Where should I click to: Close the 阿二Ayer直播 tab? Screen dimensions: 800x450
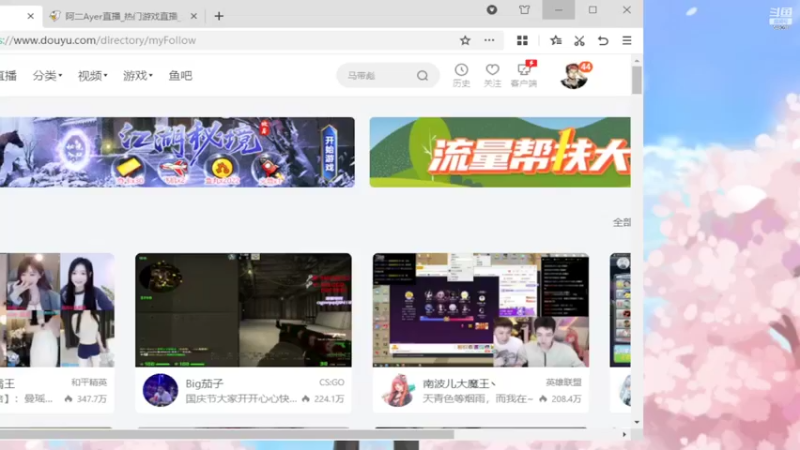point(194,16)
